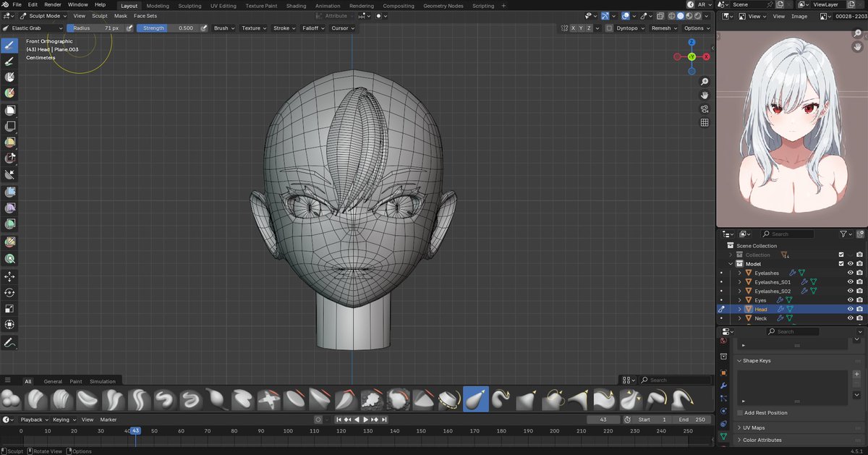Select the Rotate tool in left toolbar

[x=10, y=293]
